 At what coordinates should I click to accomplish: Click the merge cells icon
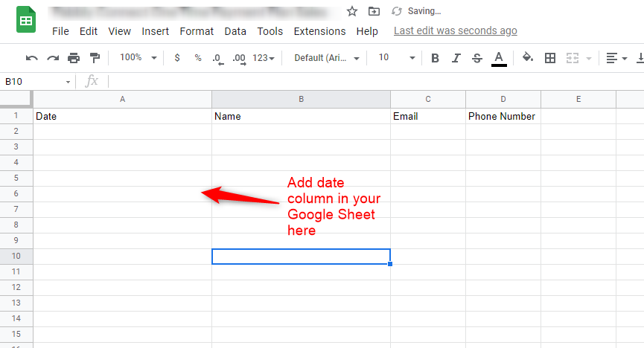572,58
